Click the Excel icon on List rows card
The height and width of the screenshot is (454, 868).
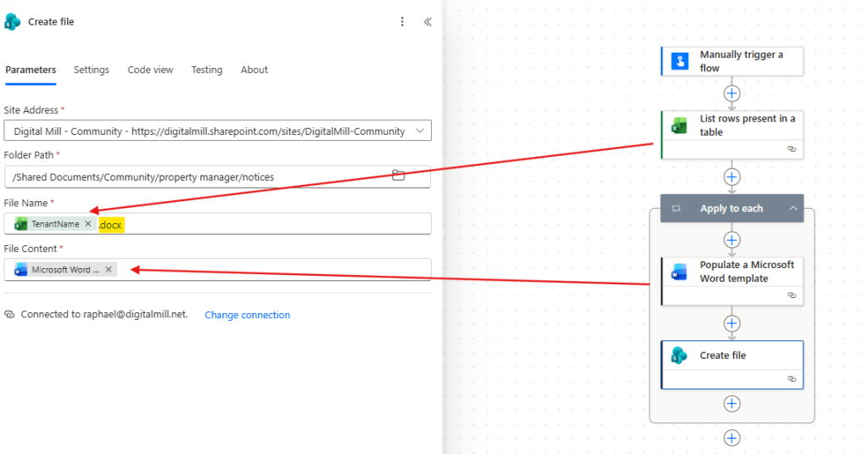pyautogui.click(x=680, y=126)
